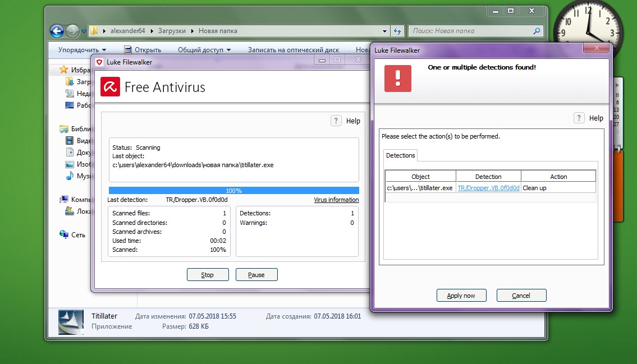The image size is (637, 364).
Task: Click the help question icon in scanner window
Action: 336,121
